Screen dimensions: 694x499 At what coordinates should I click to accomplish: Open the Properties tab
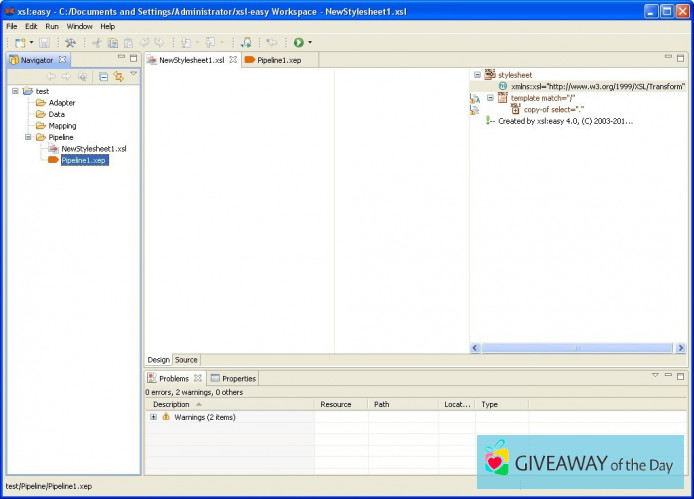[238, 379]
